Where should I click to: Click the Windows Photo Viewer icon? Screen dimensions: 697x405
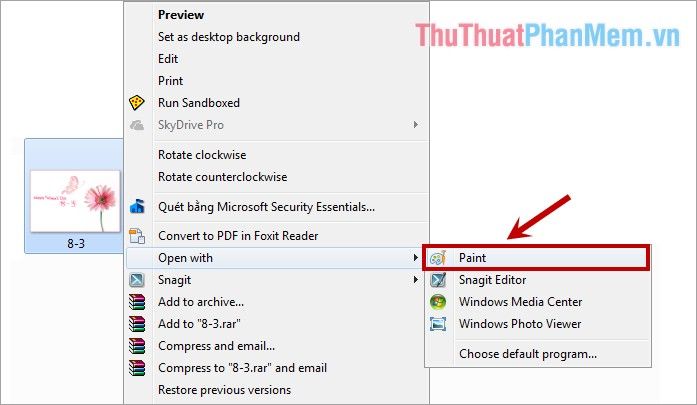(x=438, y=324)
